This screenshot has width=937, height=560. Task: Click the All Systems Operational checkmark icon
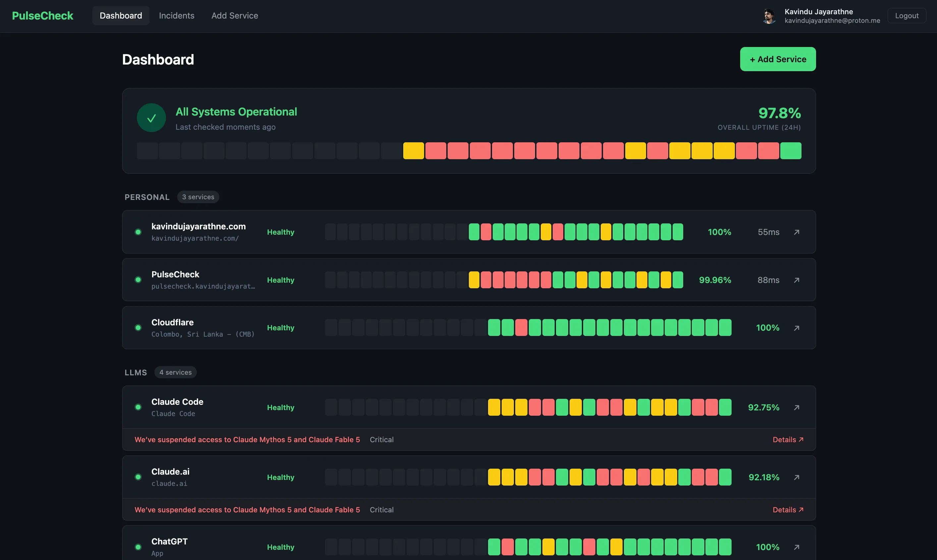click(x=151, y=118)
